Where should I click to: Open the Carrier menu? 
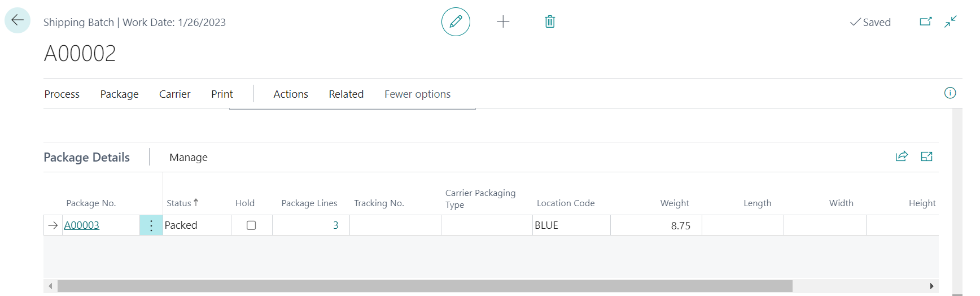click(174, 94)
